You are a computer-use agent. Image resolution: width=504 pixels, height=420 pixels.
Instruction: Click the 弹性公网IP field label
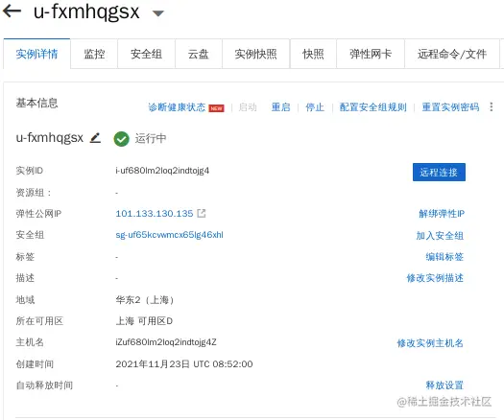click(38, 214)
